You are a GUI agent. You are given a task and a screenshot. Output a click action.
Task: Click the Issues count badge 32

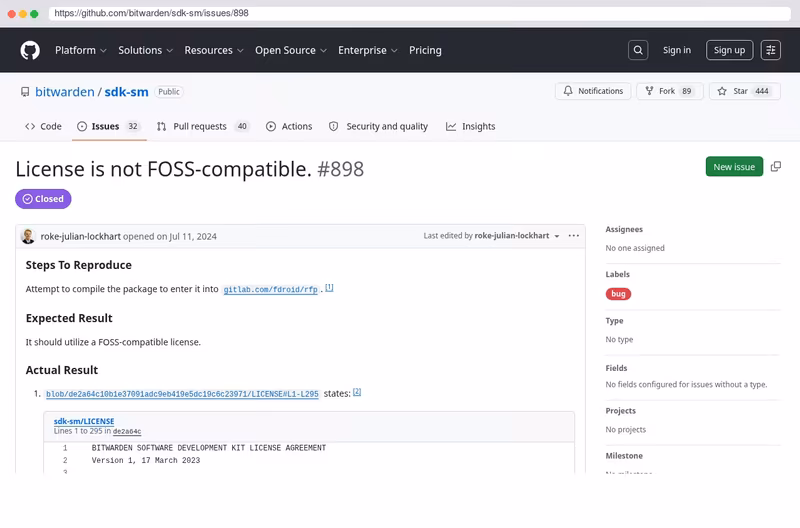tap(133, 127)
